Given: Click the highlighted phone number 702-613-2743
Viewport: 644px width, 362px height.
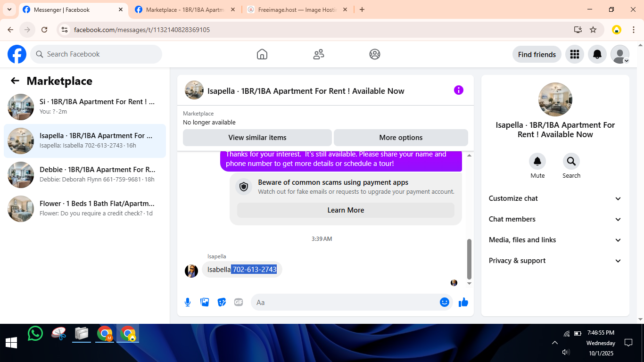Looking at the screenshot, I should pos(255,270).
